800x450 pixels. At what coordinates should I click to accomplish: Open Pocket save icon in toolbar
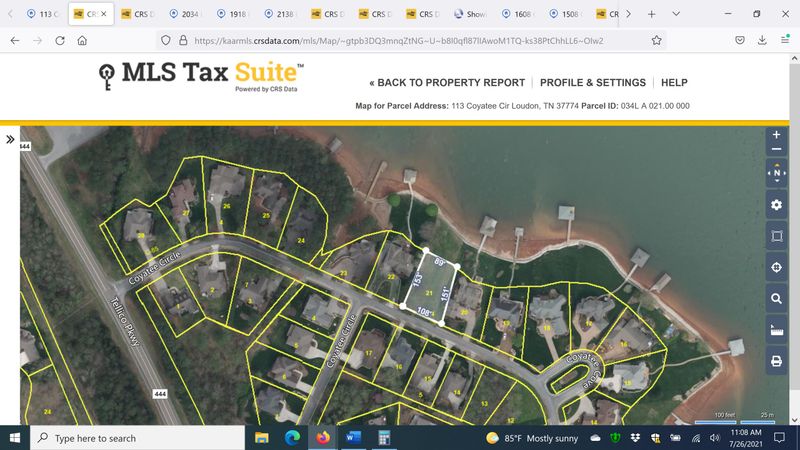coord(740,40)
